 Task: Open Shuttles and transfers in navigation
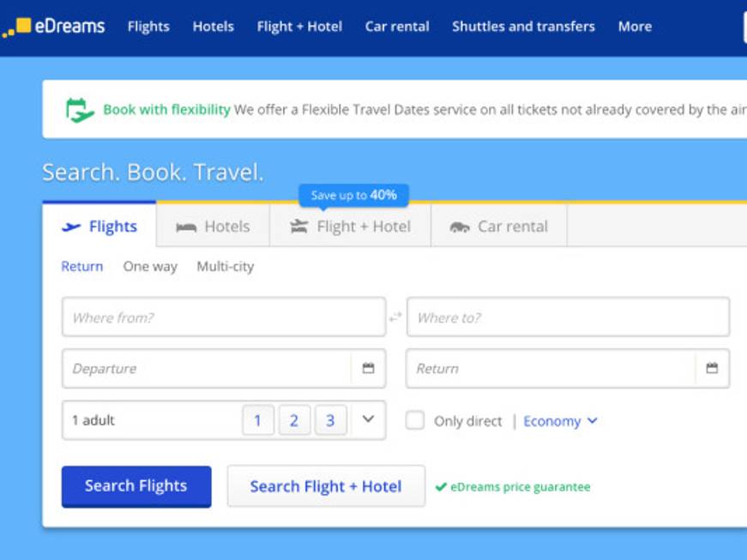point(523,27)
